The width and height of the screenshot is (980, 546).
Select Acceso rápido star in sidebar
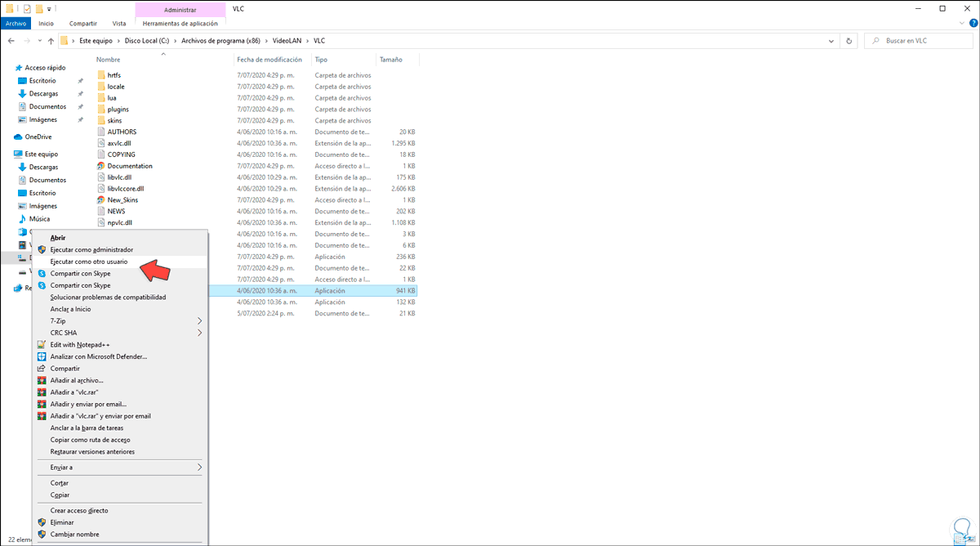point(18,68)
